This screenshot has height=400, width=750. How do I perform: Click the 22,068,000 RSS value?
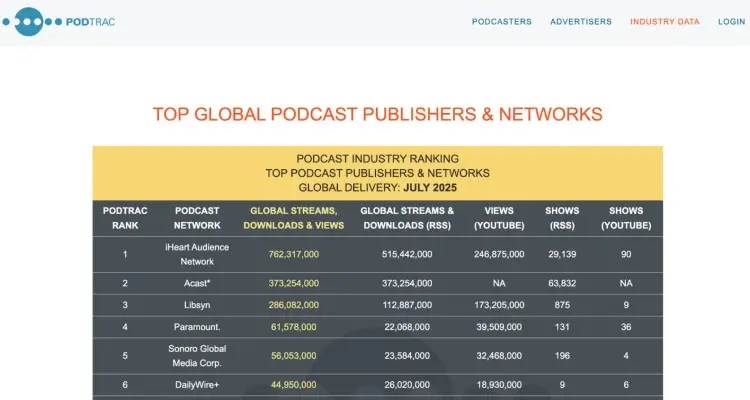pyautogui.click(x=407, y=327)
